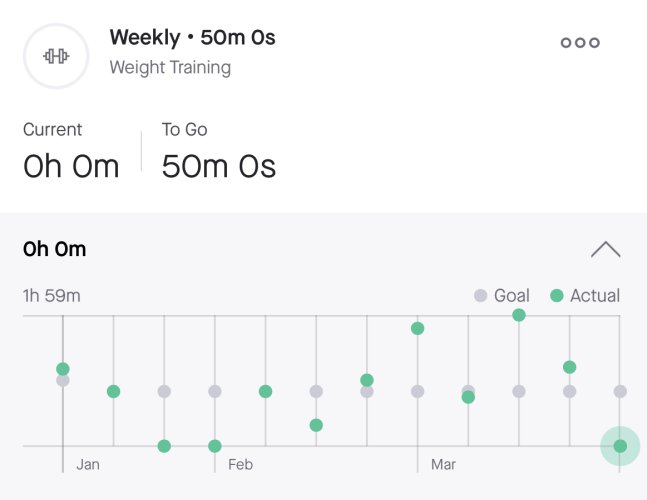The image size is (647, 500).
Task: Click the Jan month label
Action: point(88,465)
